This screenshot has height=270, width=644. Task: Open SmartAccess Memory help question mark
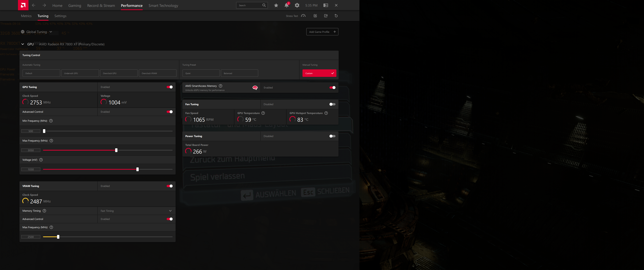pyautogui.click(x=220, y=86)
